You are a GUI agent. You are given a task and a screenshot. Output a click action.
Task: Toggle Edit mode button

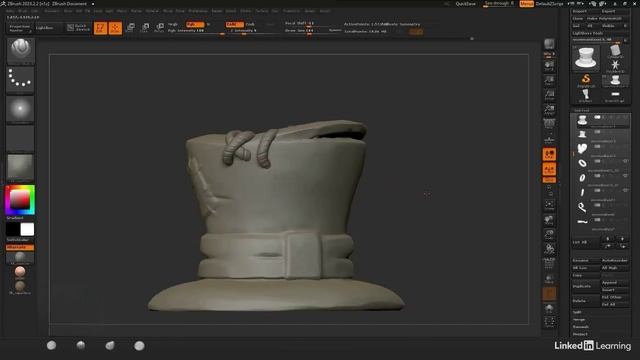pyautogui.click(x=100, y=28)
